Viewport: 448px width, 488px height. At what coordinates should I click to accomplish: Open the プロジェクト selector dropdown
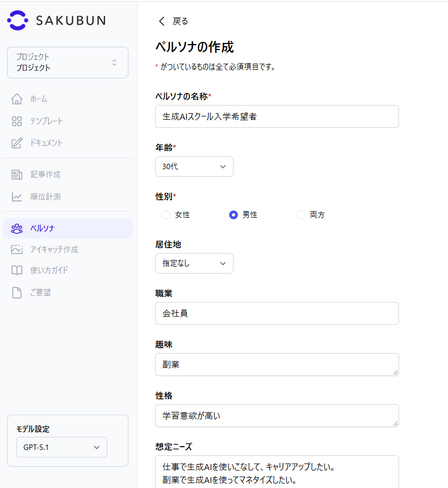click(x=67, y=63)
